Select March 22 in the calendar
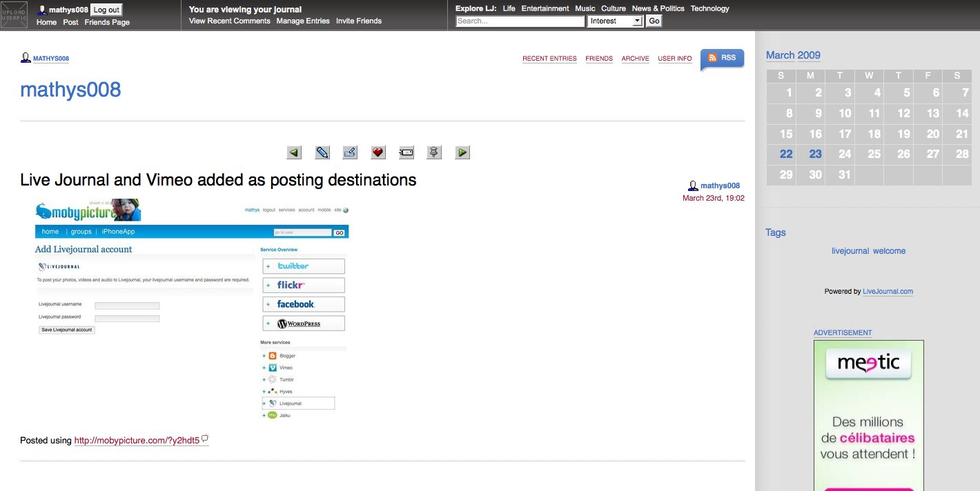Image resolution: width=980 pixels, height=491 pixels. tap(786, 154)
